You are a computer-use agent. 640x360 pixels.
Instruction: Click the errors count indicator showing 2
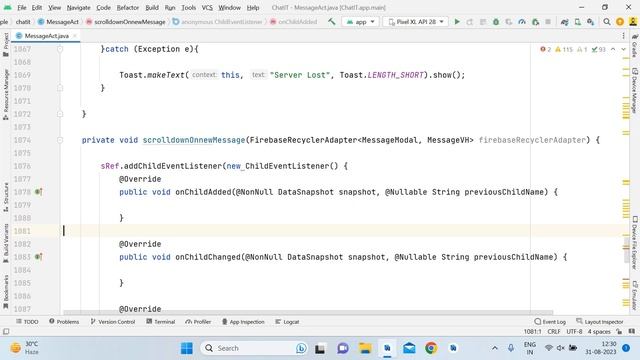tap(545, 49)
